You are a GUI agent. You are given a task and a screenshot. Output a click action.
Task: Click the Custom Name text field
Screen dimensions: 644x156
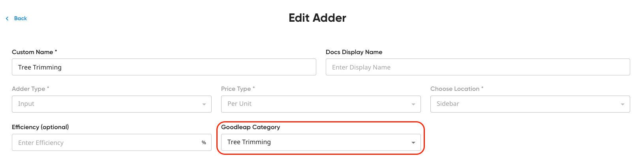coord(164,67)
